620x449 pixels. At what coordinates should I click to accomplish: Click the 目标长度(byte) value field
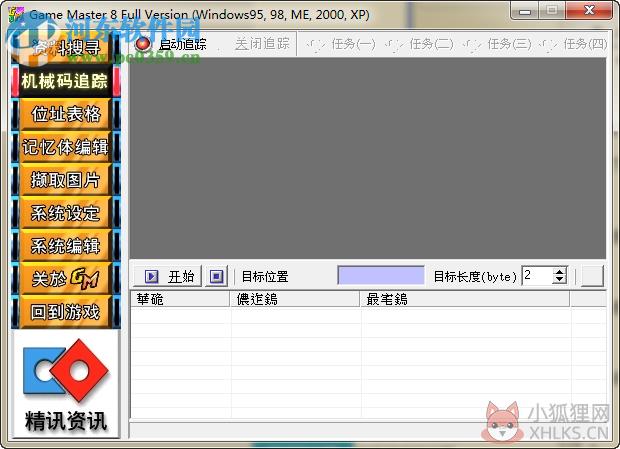tap(537, 275)
